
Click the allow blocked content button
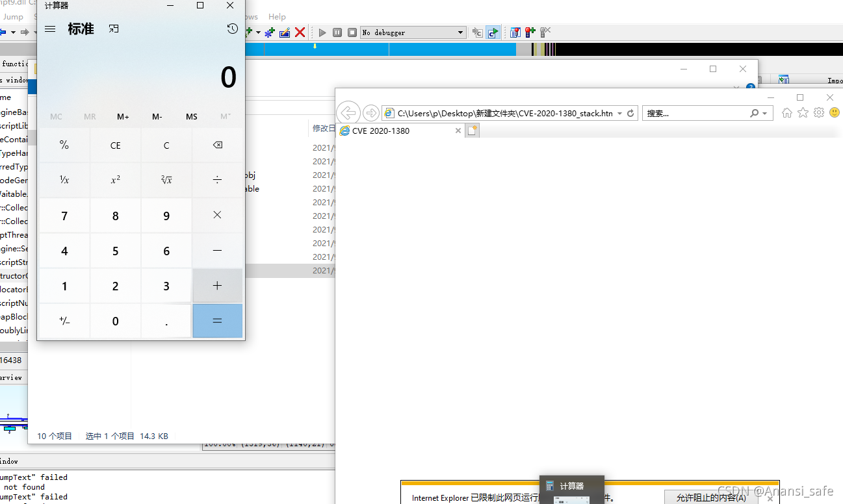(711, 498)
